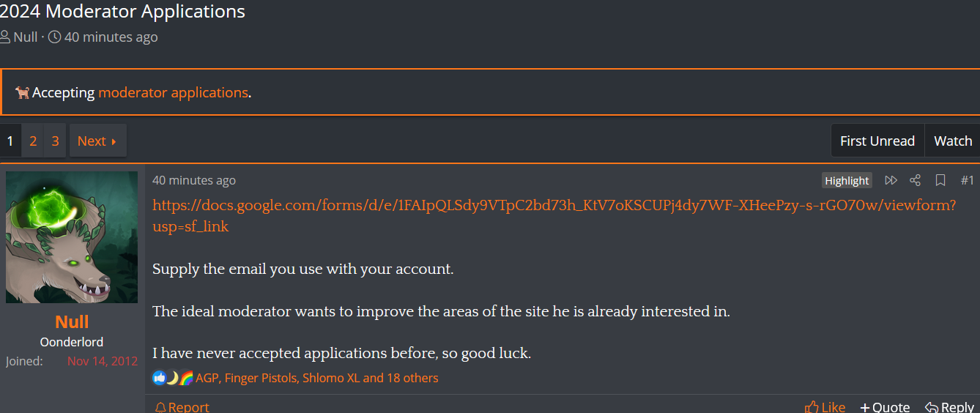Image resolution: width=980 pixels, height=413 pixels.
Task: Click the blue thumbs-up reaction icon
Action: [x=160, y=378]
